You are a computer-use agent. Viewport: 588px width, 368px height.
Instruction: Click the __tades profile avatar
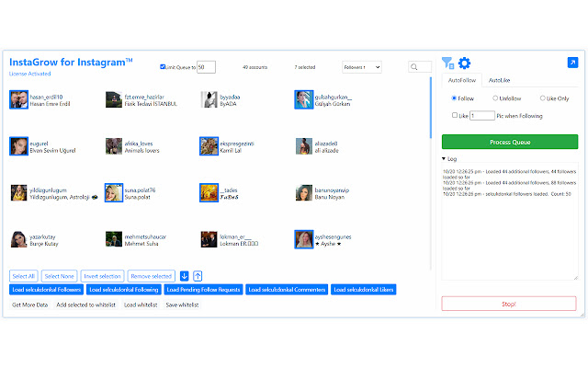tap(209, 192)
